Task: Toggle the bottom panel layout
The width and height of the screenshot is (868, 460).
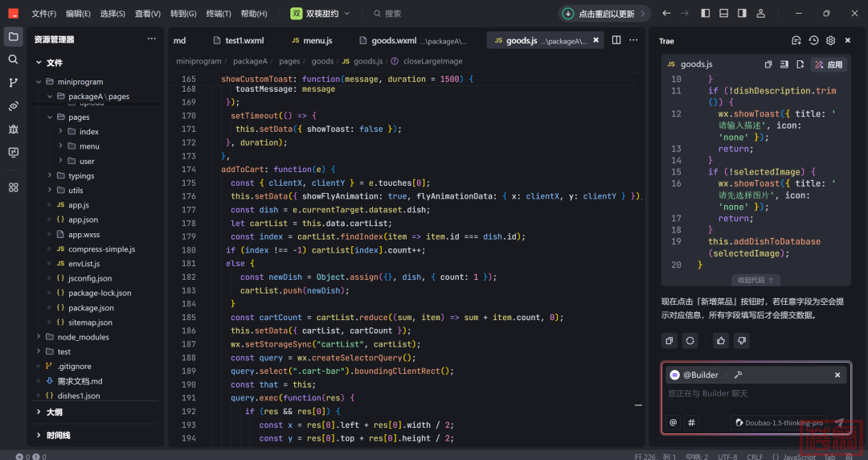Action: (723, 14)
